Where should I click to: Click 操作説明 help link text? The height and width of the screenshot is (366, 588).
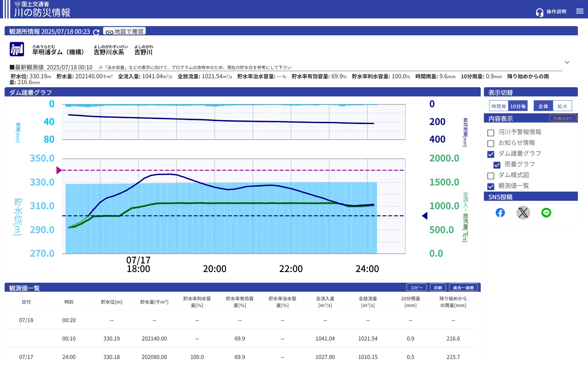point(556,11)
